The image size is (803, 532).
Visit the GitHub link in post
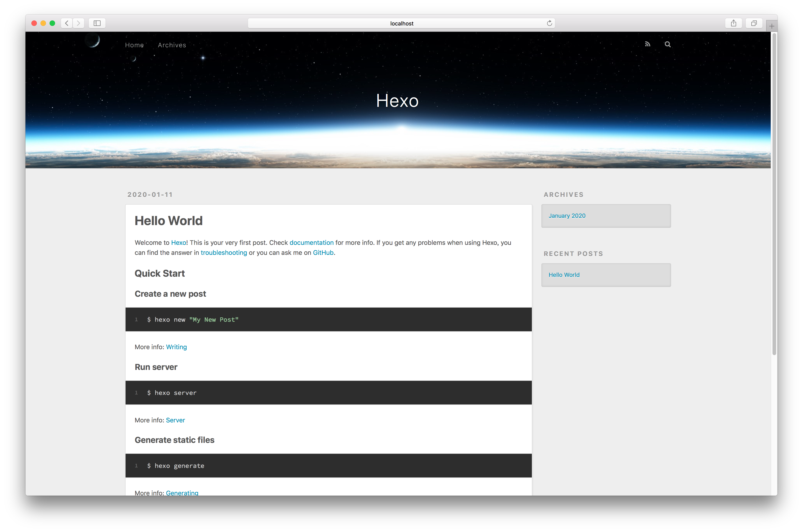click(x=323, y=253)
